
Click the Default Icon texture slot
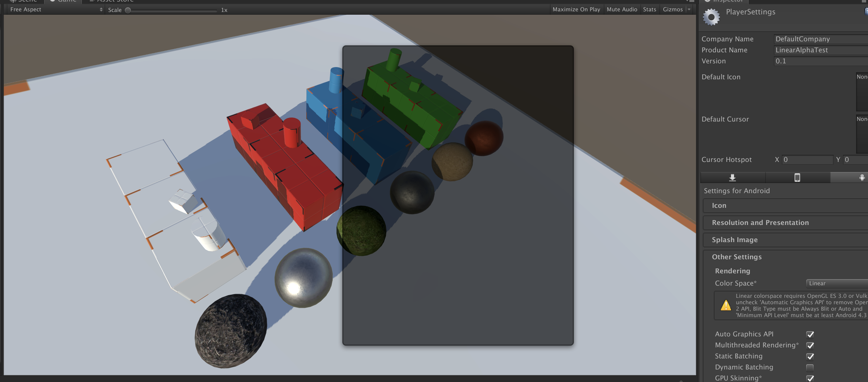click(x=862, y=92)
